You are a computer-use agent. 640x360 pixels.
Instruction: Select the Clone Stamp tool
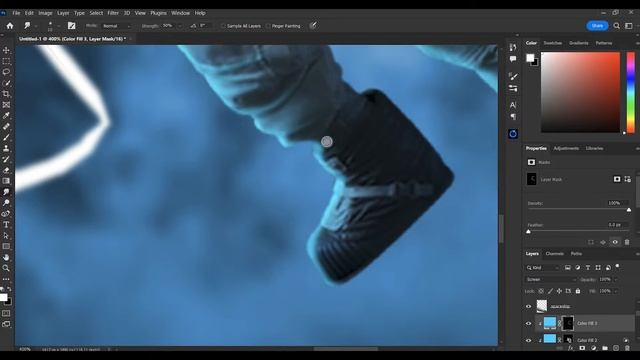(x=6, y=149)
